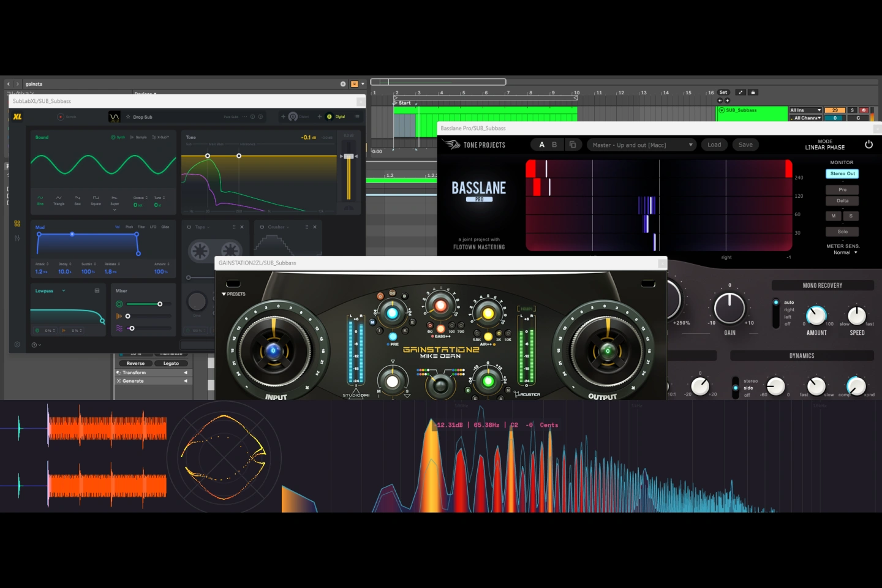Image resolution: width=882 pixels, height=588 pixels.
Task: Open the SubLab help question mark menu
Action: 36,345
